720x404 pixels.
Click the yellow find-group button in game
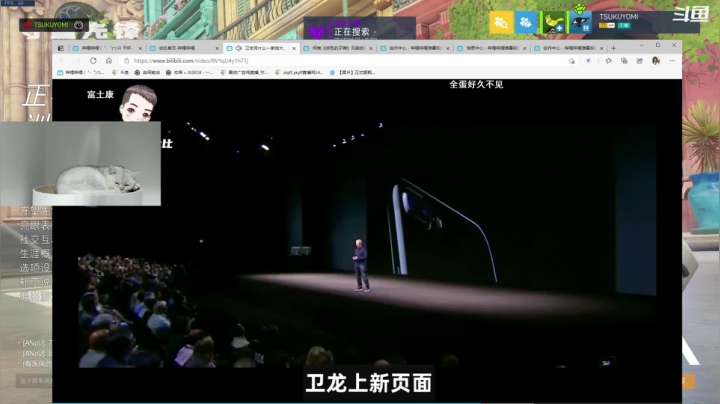tap(501, 22)
